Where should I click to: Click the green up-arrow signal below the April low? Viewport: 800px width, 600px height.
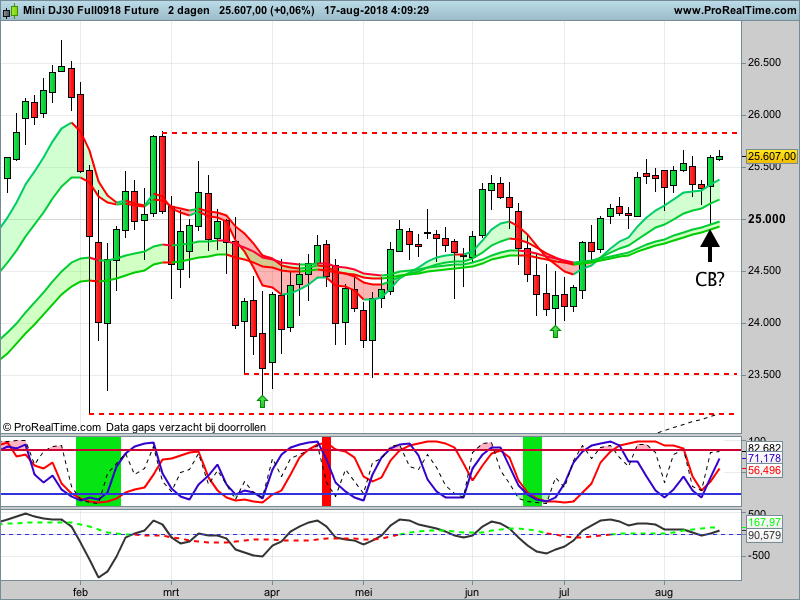(262, 402)
